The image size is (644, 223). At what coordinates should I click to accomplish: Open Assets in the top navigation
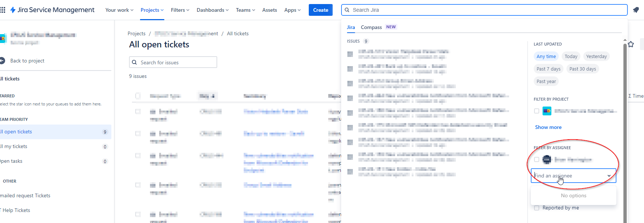click(269, 10)
